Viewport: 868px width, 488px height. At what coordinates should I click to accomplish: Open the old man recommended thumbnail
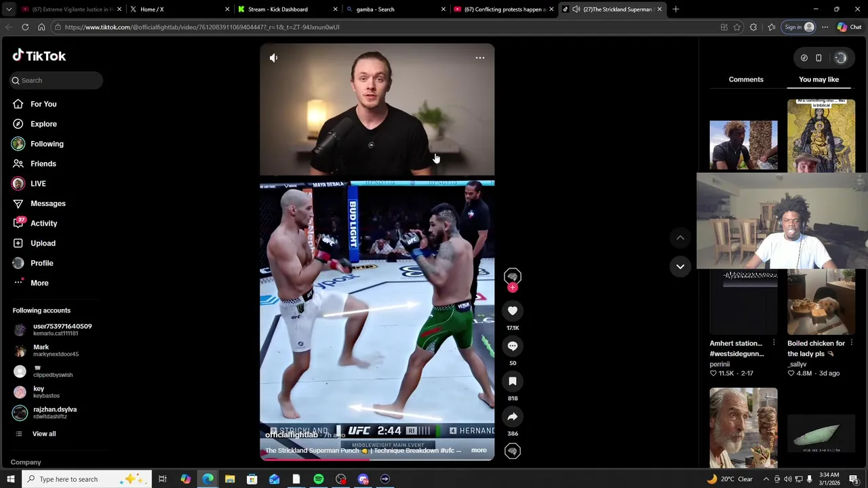pyautogui.click(x=743, y=428)
